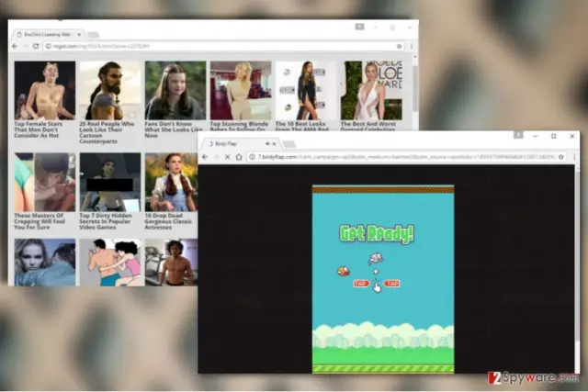Mute the Birdy Flap tab via its speaker icon
This screenshot has width=588, height=392.
click(267, 143)
